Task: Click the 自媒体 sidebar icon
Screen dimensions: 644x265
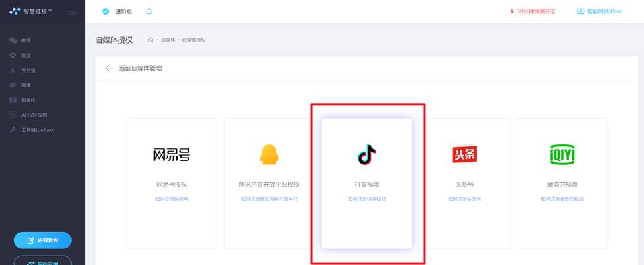Action: [x=13, y=100]
